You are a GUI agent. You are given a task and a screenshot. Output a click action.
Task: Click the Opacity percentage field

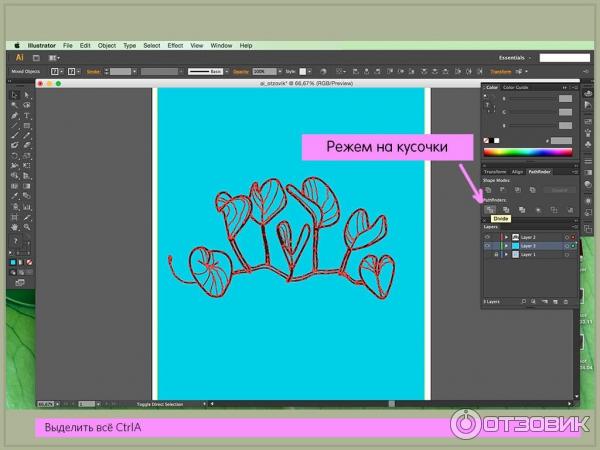coord(263,72)
